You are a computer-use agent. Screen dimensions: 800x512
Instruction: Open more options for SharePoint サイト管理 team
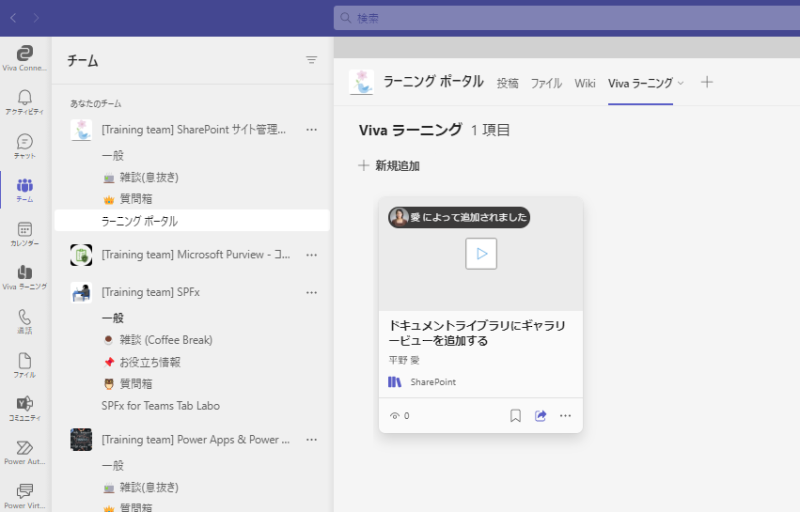click(311, 130)
